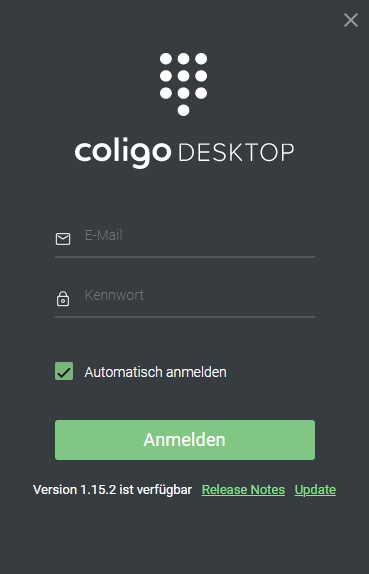The image size is (369, 574).
Task: Click the DESKTOP wordmark text
Action: pyautogui.click(x=236, y=153)
